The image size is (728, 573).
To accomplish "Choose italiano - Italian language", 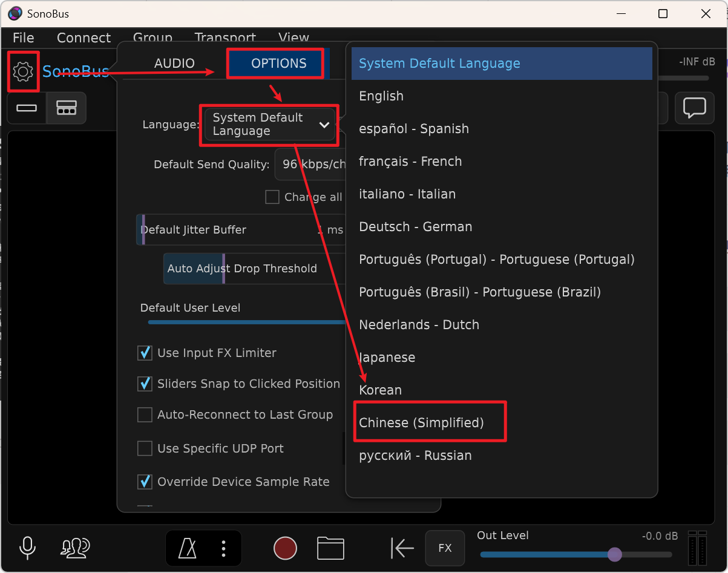I will pyautogui.click(x=502, y=194).
